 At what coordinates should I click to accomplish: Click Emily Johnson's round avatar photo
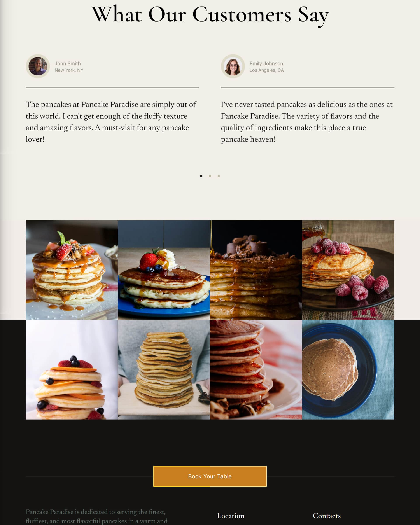(x=233, y=66)
